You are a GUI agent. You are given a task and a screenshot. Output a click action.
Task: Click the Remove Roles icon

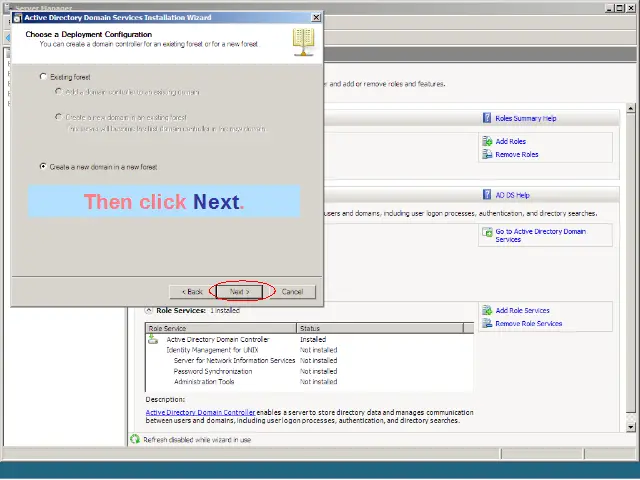pyautogui.click(x=487, y=154)
